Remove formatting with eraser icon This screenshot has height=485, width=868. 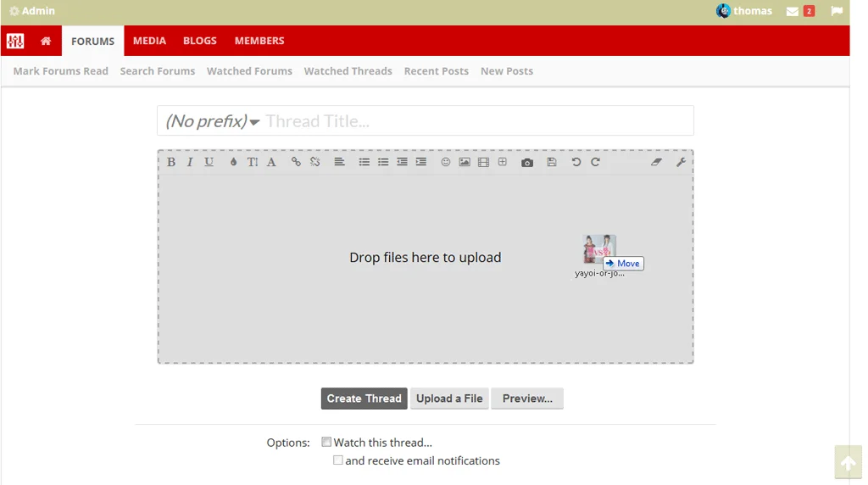(x=657, y=162)
